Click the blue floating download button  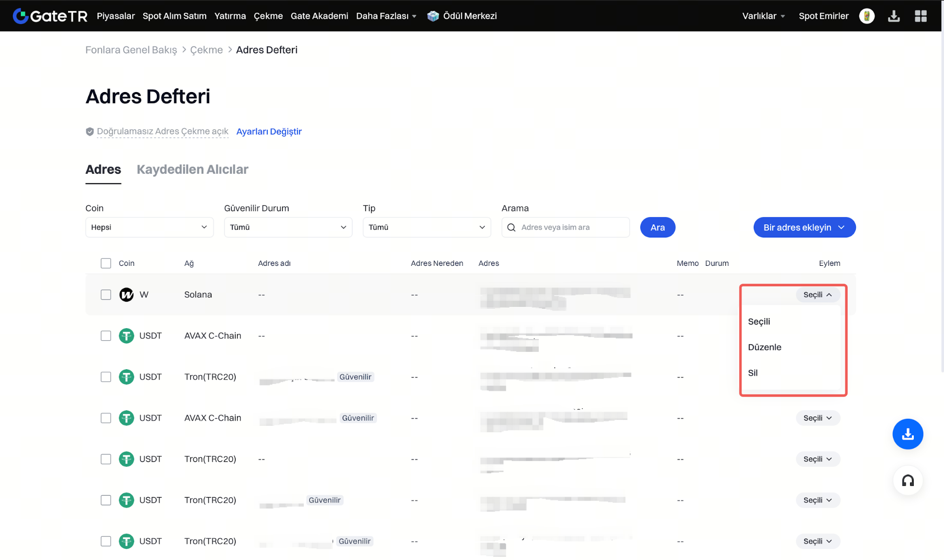(x=907, y=433)
